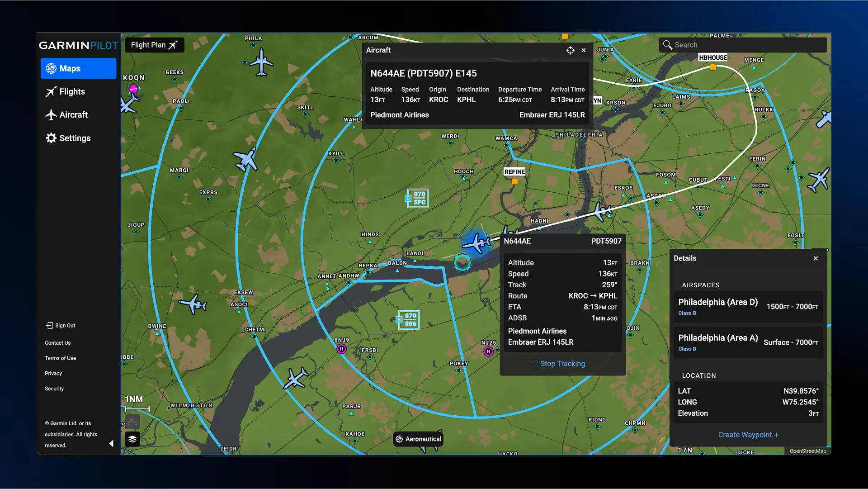Click the N39.8576° latitude value
The image size is (868, 489).
click(801, 391)
